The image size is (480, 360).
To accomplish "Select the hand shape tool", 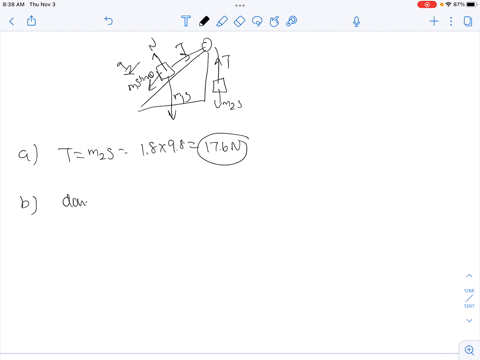I will [x=274, y=22].
